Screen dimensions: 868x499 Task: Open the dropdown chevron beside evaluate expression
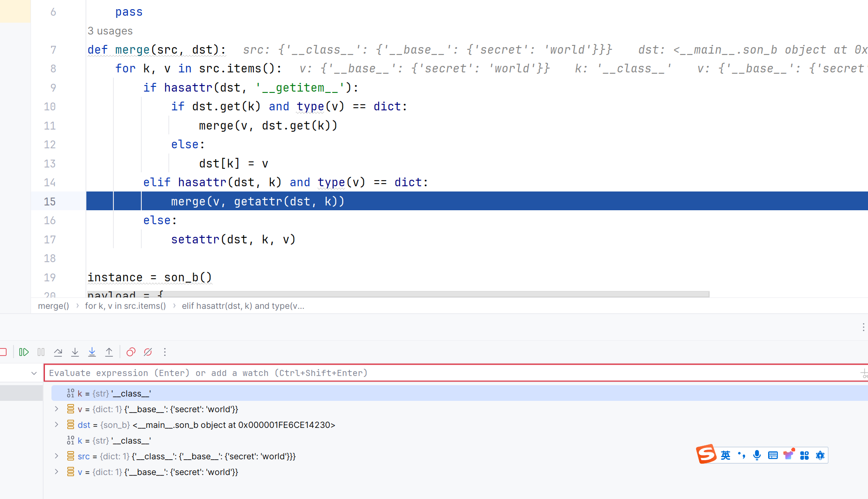pyautogui.click(x=34, y=373)
